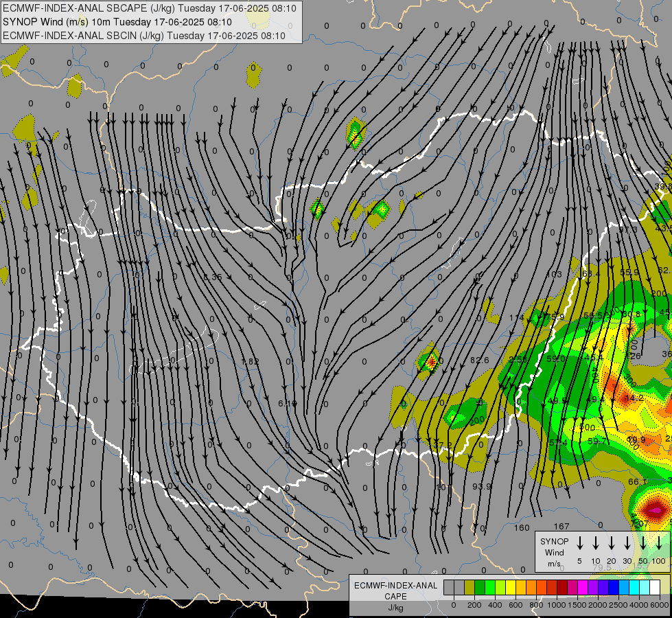Click the ECMWF-INDEX-ANAL CAPE J/kg legend label

[x=395, y=597]
